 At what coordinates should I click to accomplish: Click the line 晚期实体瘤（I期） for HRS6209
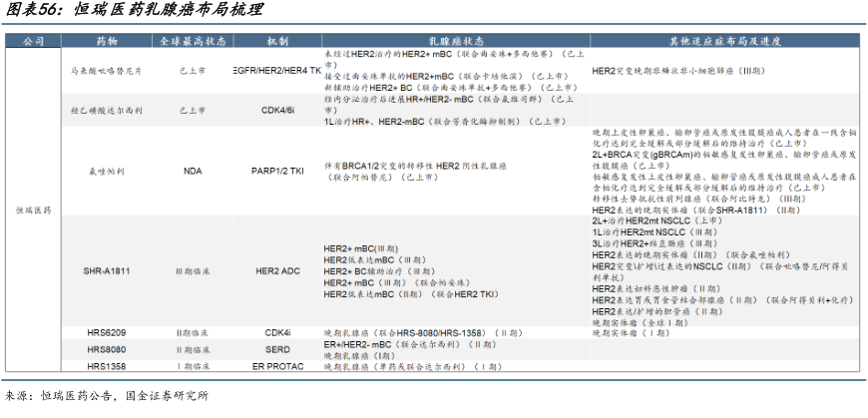pos(632,333)
